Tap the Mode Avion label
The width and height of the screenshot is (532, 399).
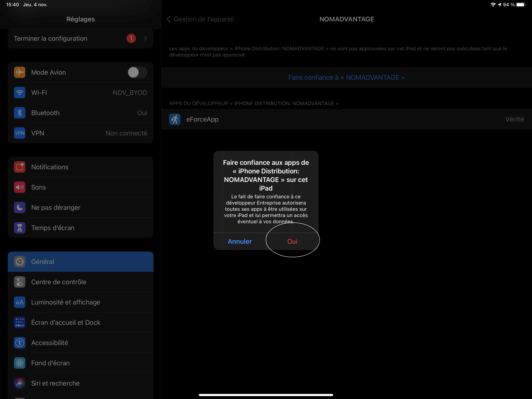point(48,72)
